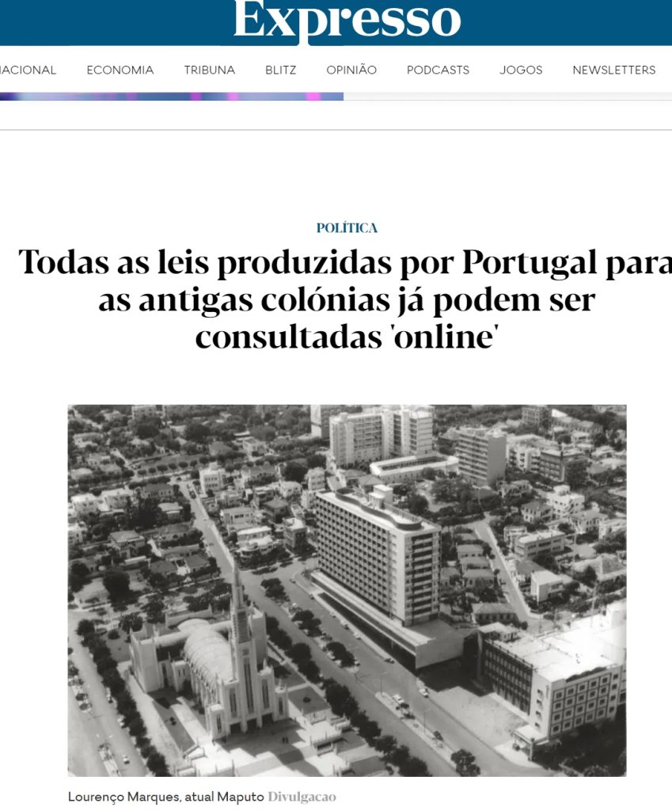Click the Política category link
Screen dimensions: 672x811
coord(347,228)
